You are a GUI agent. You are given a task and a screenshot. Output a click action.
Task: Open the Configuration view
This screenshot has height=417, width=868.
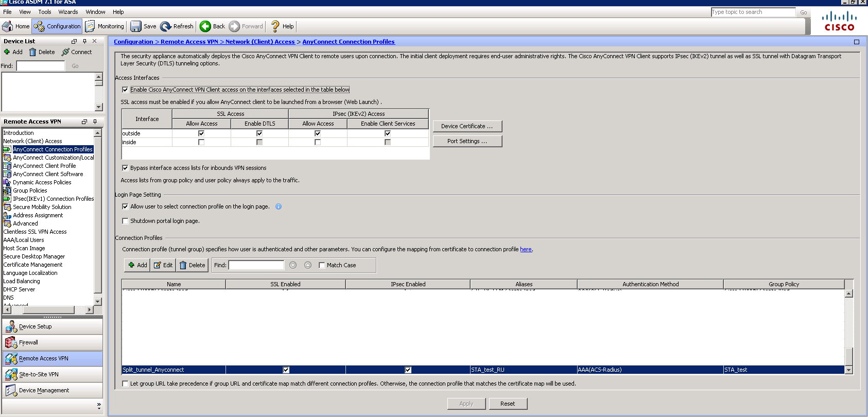click(57, 26)
